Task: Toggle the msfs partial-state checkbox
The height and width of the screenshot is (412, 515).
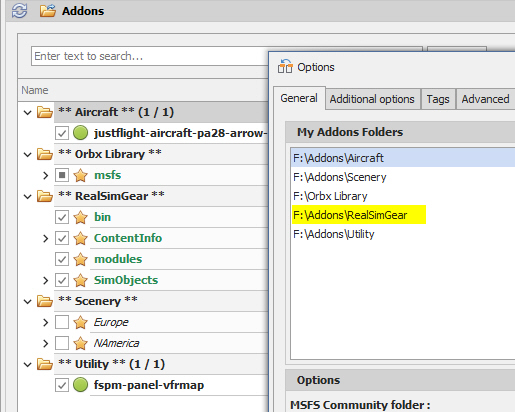Action: (x=62, y=175)
